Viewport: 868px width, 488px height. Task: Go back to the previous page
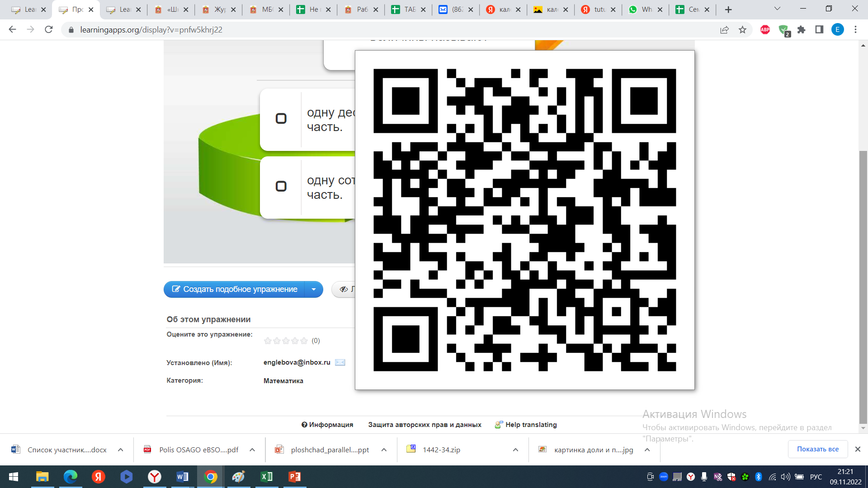pos(12,30)
